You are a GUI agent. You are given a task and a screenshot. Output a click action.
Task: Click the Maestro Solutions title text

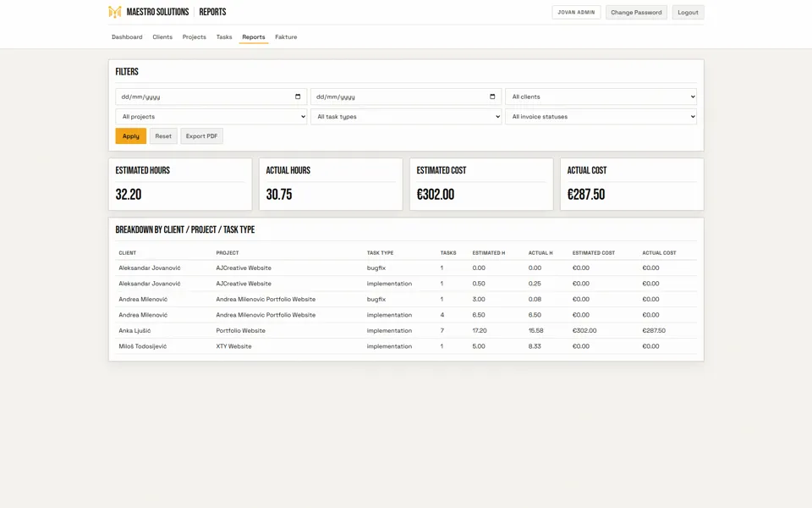coord(157,12)
